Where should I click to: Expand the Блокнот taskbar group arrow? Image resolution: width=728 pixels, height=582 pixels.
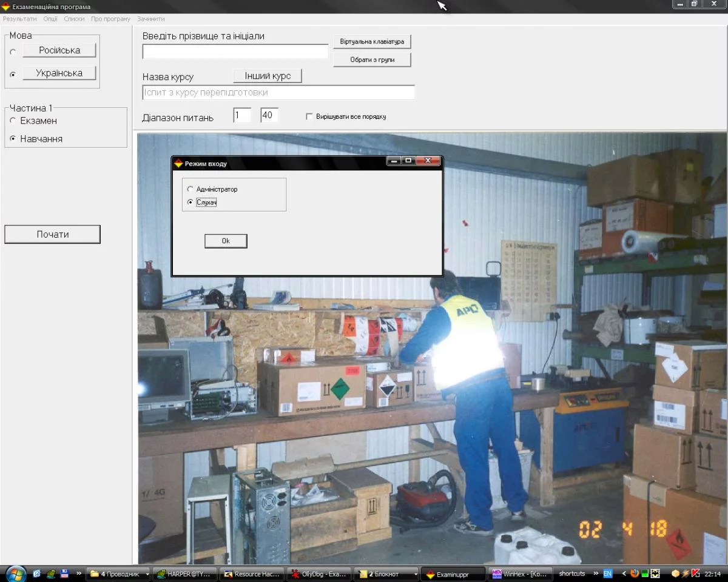[x=416, y=574]
